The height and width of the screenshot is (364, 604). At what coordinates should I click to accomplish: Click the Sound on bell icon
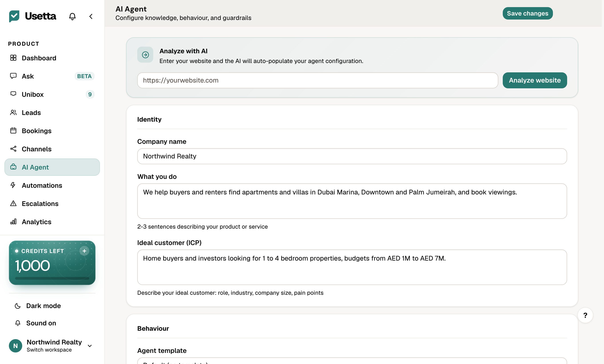[18, 323]
